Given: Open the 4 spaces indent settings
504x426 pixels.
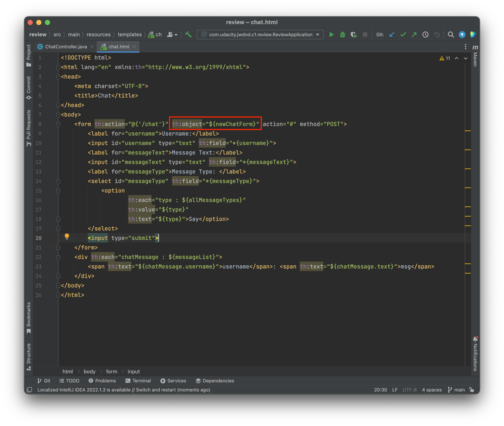Looking at the screenshot, I should click(432, 390).
